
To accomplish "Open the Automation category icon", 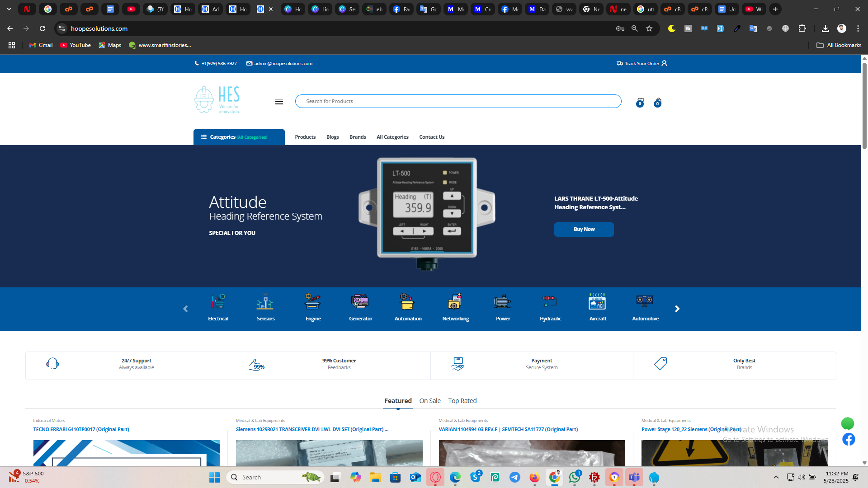I will pyautogui.click(x=408, y=302).
